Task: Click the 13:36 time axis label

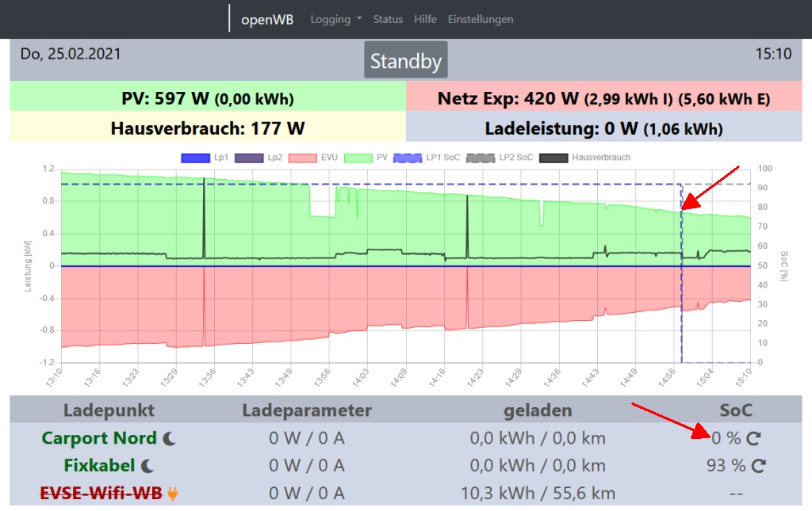Action: [x=207, y=378]
